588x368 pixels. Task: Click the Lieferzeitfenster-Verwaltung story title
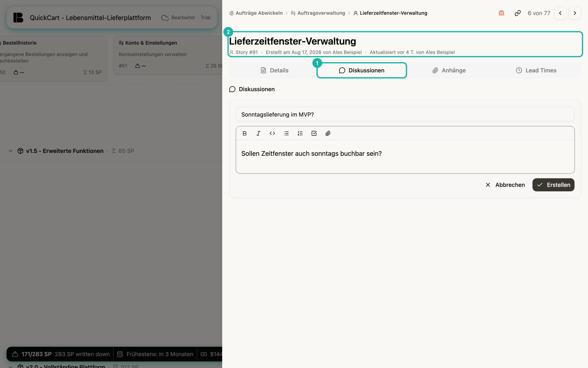292,41
